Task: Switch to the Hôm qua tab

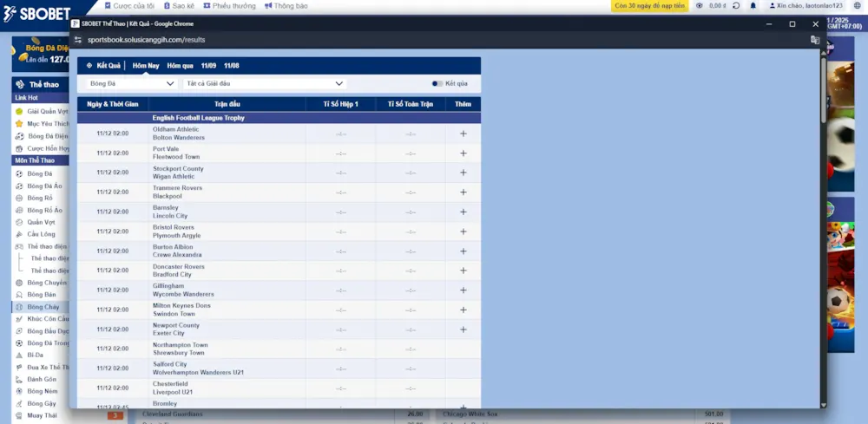Action: [x=180, y=66]
